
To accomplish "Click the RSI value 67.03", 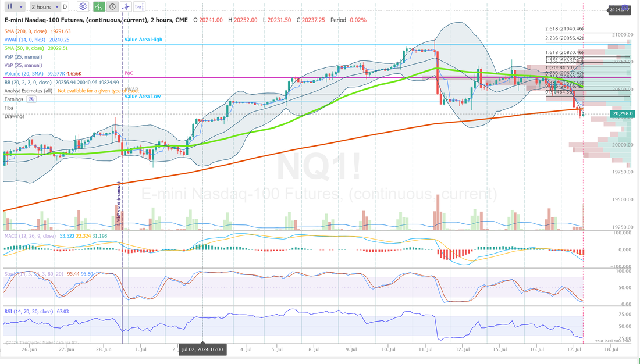I will pos(63,311).
